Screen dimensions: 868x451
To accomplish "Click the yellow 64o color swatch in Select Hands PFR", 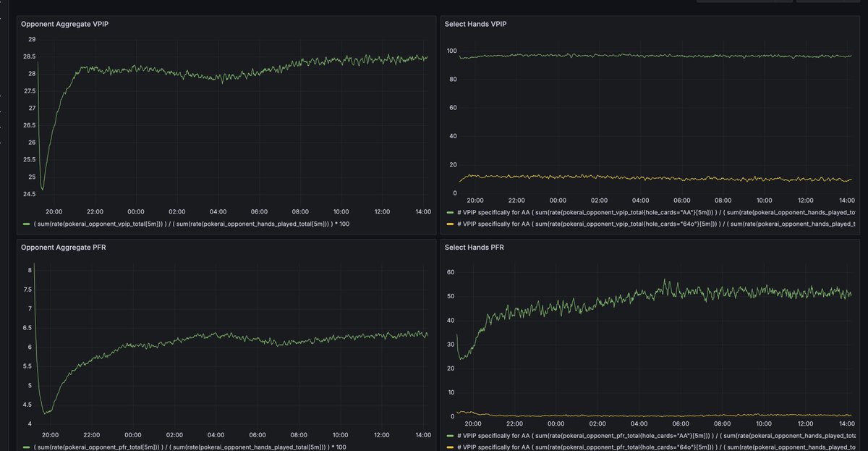I will pyautogui.click(x=450, y=447).
